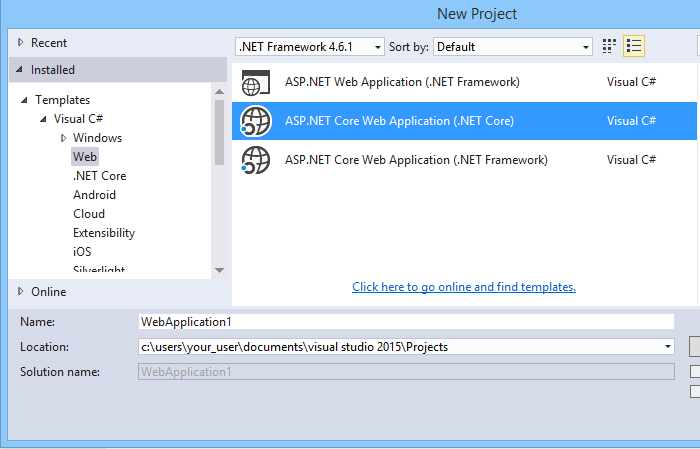Select the Android template category
Viewport: 700px width, 449px height.
click(x=94, y=195)
